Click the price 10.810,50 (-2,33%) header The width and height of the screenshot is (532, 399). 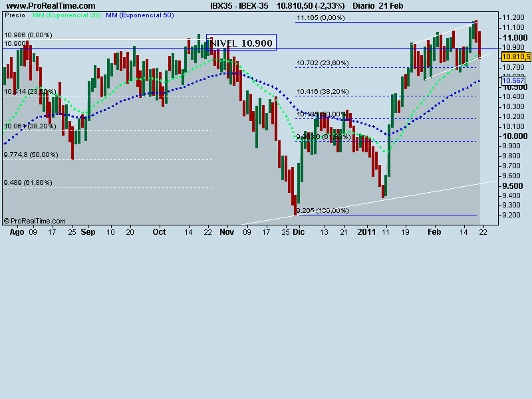click(x=311, y=6)
